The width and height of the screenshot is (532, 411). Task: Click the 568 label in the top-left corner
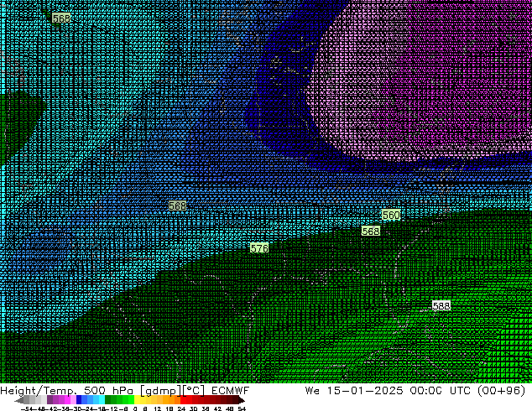pyautogui.click(x=61, y=18)
